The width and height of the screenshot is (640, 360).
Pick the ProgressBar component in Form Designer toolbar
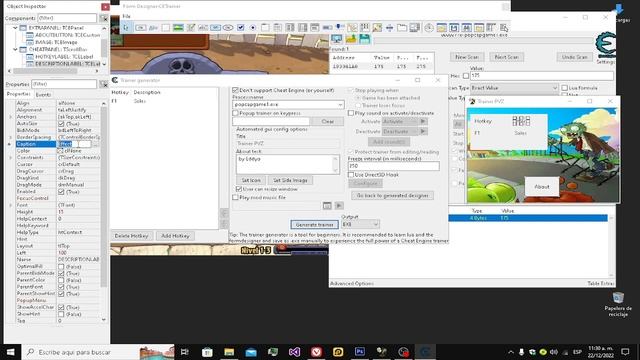coord(327,27)
